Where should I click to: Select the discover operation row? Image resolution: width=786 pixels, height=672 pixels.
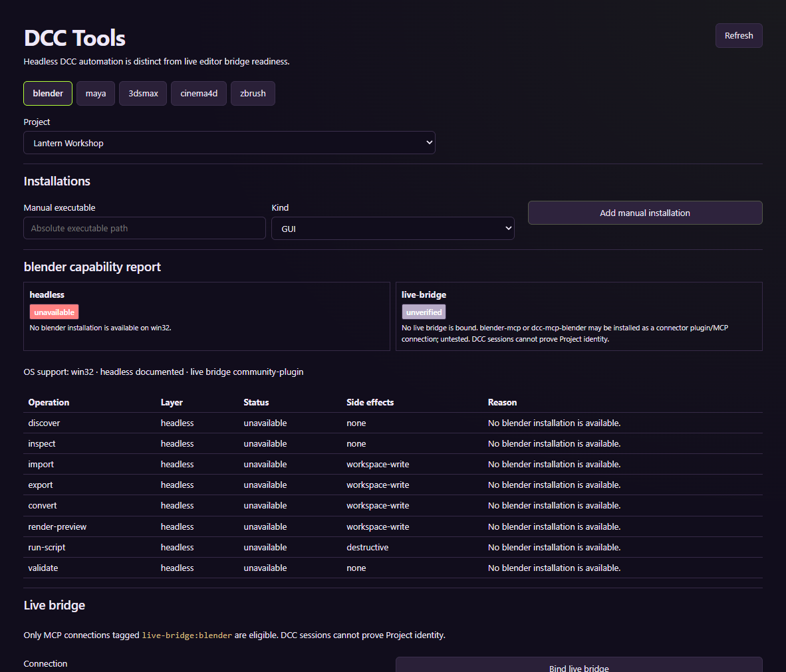pyautogui.click(x=393, y=423)
